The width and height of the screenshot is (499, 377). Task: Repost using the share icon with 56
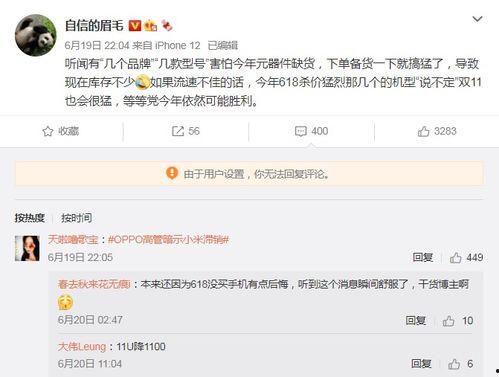coord(186,131)
